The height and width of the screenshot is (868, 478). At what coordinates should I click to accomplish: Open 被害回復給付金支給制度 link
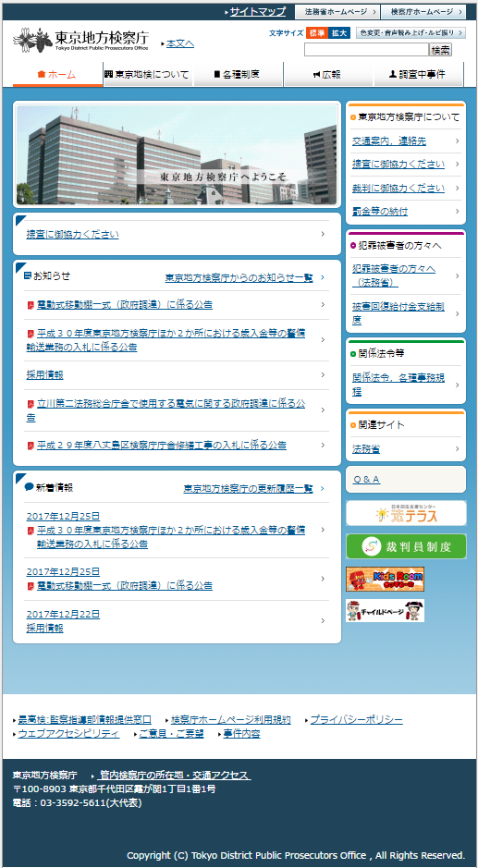coord(398,313)
